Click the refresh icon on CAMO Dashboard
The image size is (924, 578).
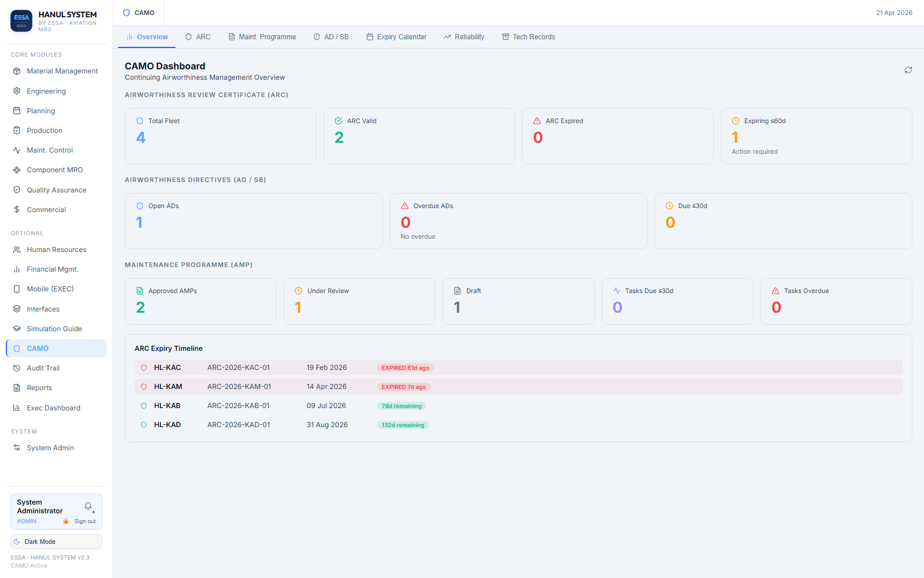[908, 70]
